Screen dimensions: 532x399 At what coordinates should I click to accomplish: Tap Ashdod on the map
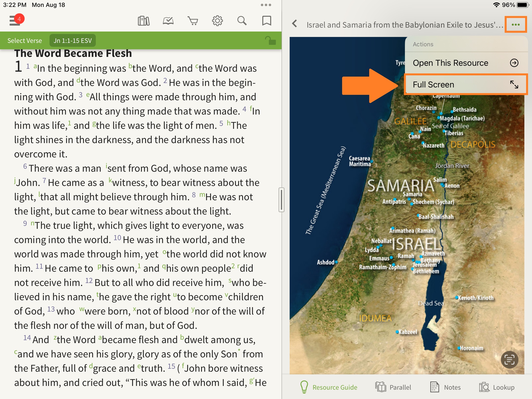click(x=326, y=262)
